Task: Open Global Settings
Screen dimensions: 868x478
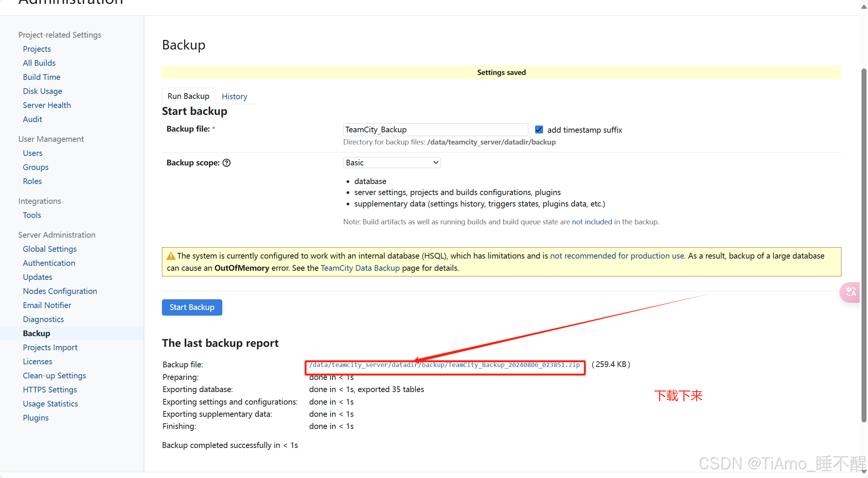Action: pos(50,249)
